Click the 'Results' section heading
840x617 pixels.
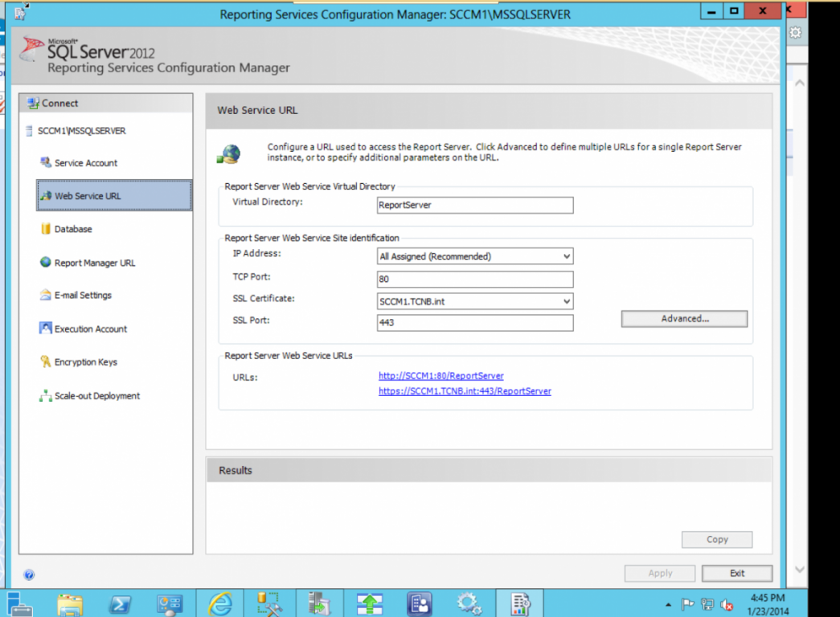click(x=236, y=470)
